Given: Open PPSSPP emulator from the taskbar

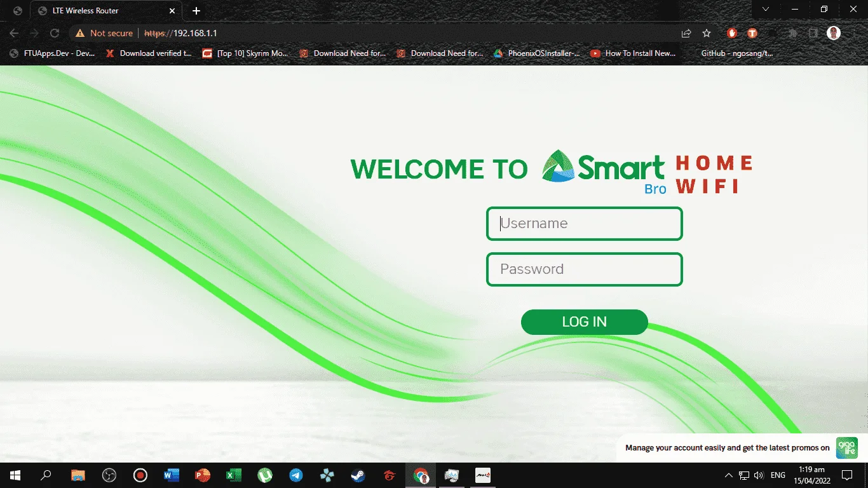Looking at the screenshot, I should pyautogui.click(x=327, y=475).
